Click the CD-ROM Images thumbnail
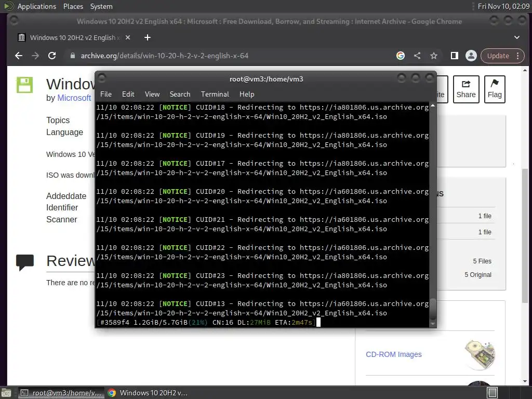532x399 pixels. tap(480, 355)
